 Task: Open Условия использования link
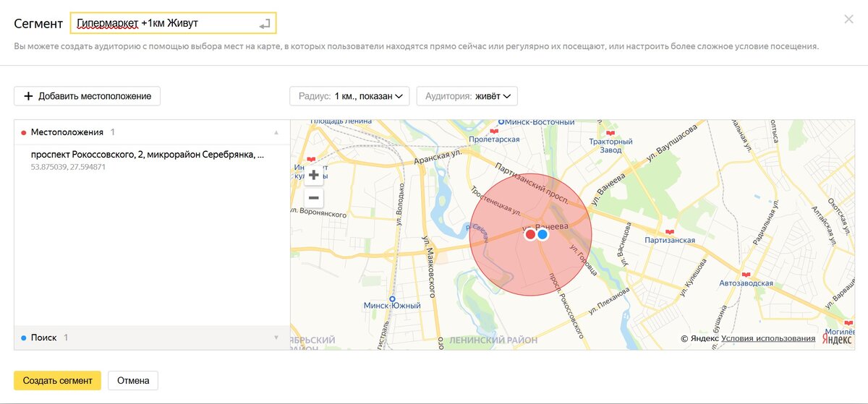pyautogui.click(x=768, y=338)
